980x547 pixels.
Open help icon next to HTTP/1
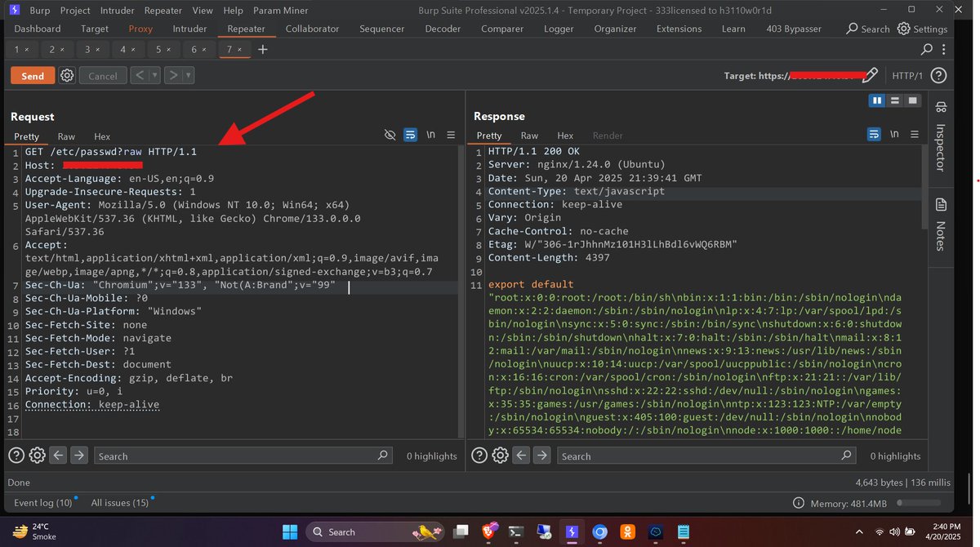click(938, 75)
